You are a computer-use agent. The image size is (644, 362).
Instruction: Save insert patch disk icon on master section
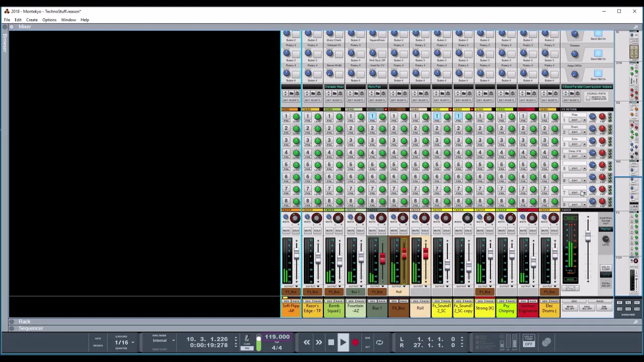[x=578, y=94]
